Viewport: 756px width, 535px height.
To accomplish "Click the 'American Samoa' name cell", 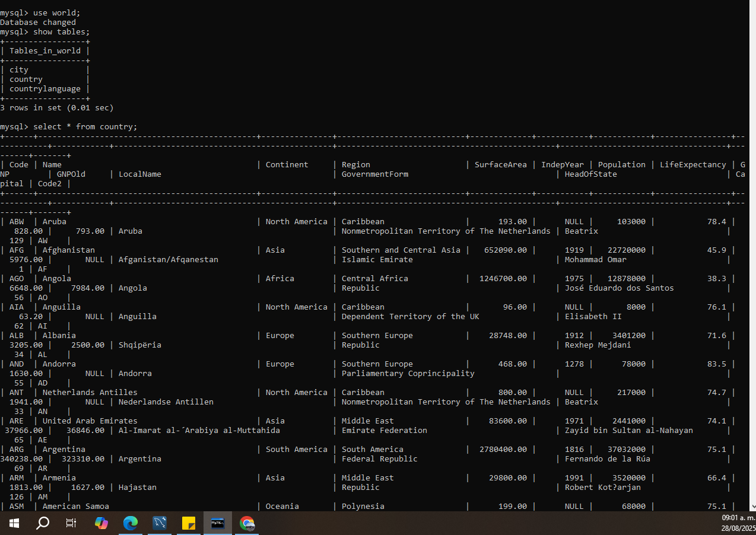I will 76,507.
